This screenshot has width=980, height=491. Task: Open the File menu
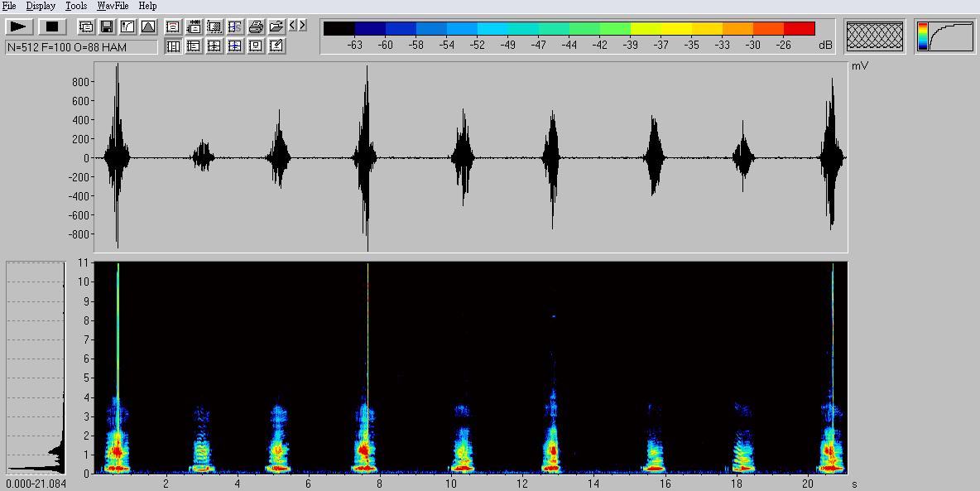pos(9,6)
